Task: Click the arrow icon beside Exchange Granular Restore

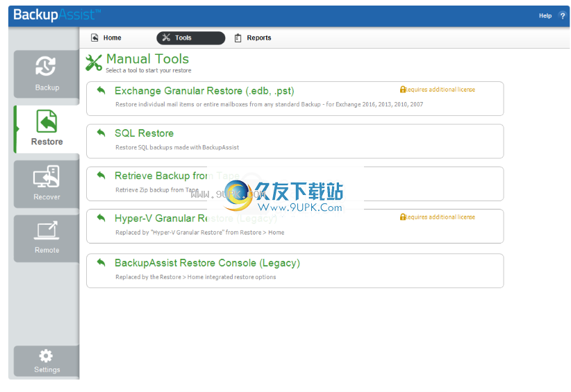Action: click(x=101, y=90)
